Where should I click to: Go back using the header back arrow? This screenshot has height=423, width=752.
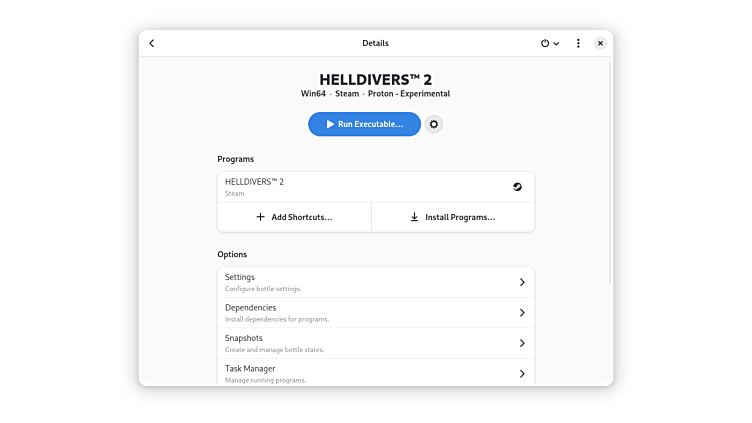152,43
